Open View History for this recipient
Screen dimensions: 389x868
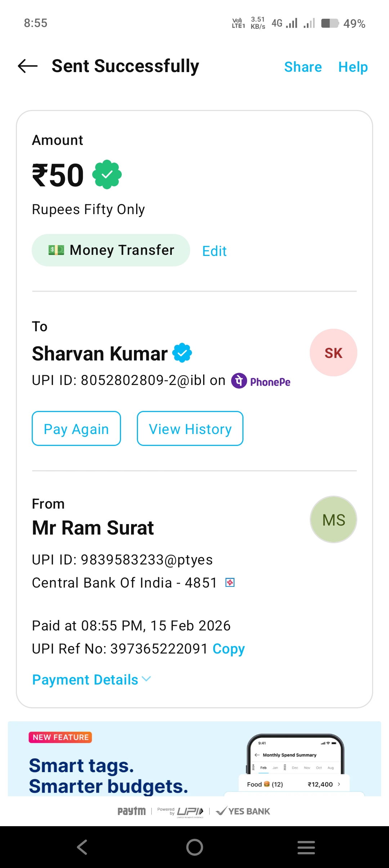pyautogui.click(x=190, y=429)
